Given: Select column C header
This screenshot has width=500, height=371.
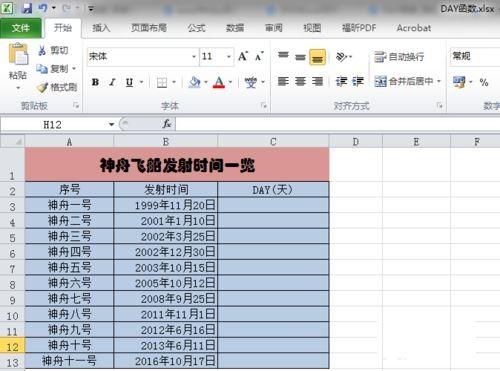Looking at the screenshot, I should [273, 142].
